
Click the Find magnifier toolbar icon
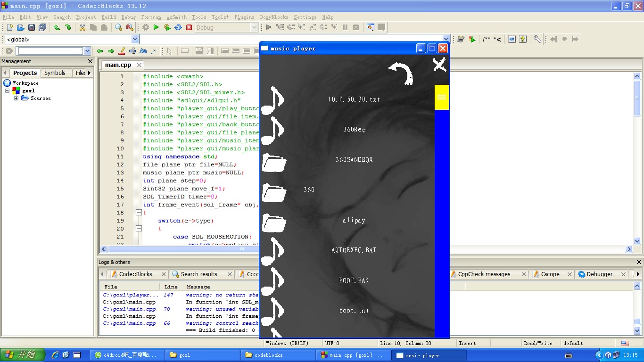click(119, 28)
